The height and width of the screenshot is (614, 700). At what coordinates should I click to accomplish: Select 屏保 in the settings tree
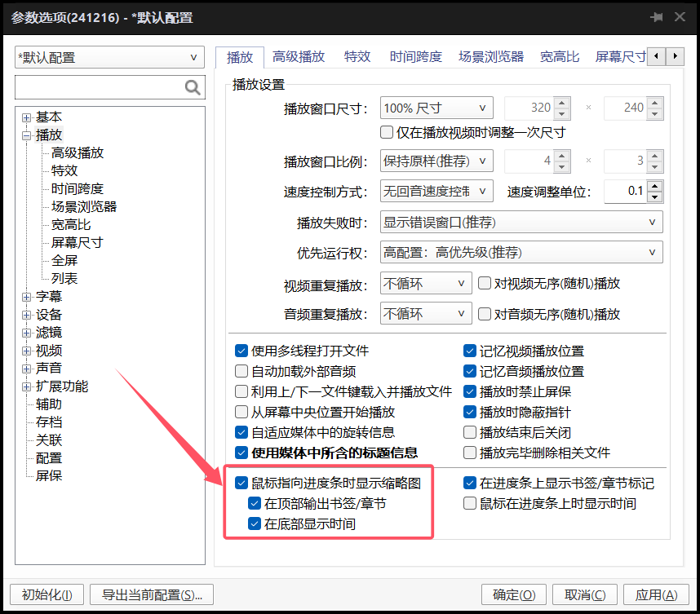point(49,476)
